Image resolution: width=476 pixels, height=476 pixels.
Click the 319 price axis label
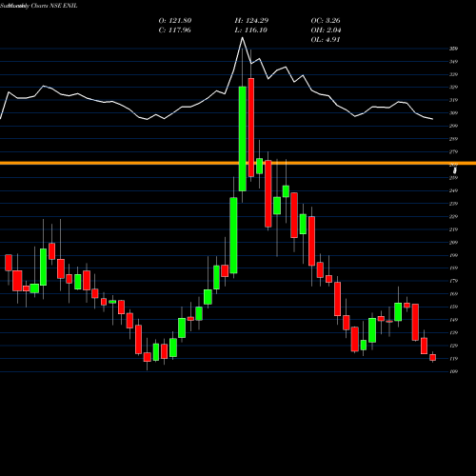(453, 100)
